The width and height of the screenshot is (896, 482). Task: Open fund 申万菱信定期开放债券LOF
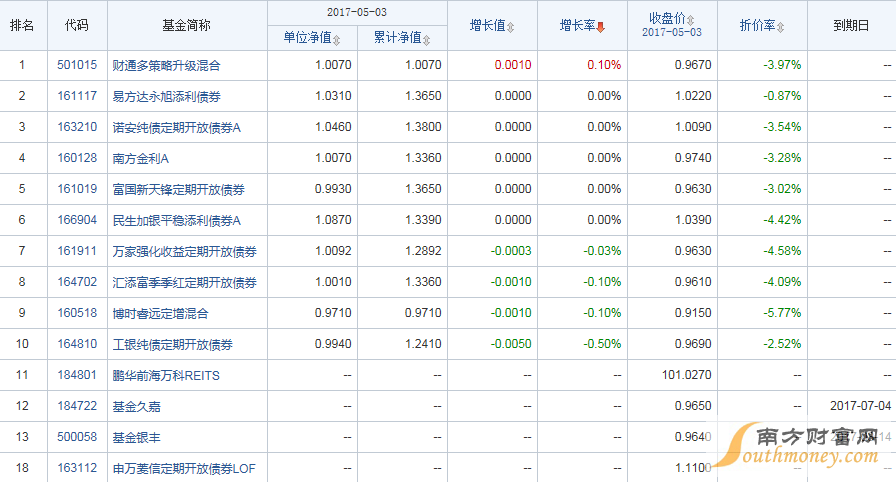184,468
